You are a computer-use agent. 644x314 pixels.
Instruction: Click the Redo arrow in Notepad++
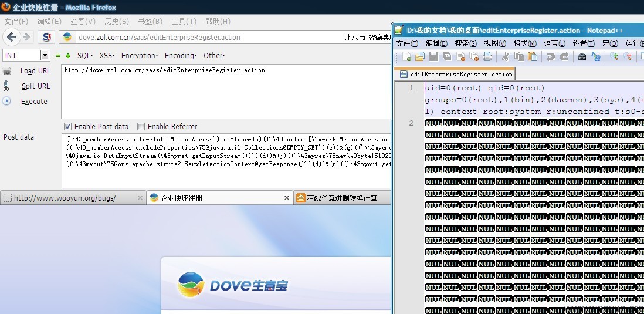pos(564,57)
